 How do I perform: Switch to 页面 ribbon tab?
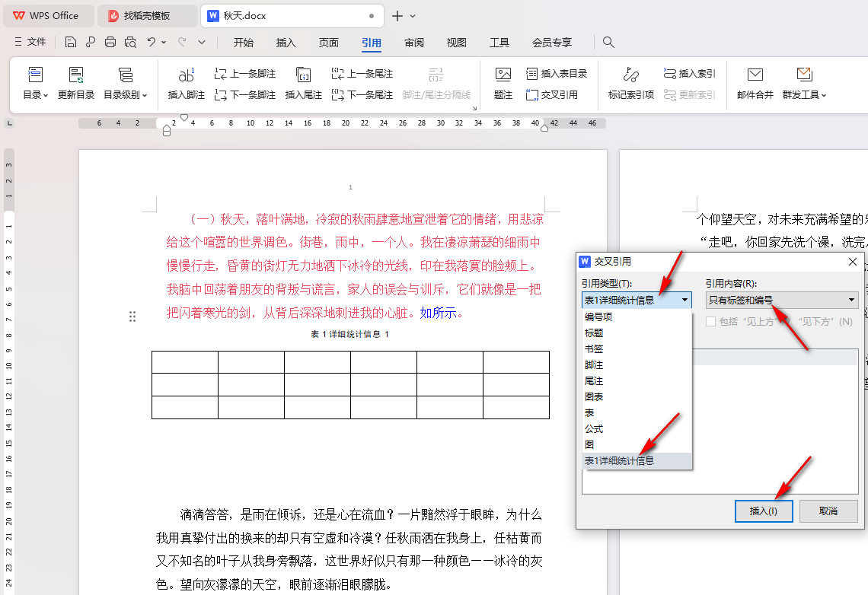[x=328, y=43]
